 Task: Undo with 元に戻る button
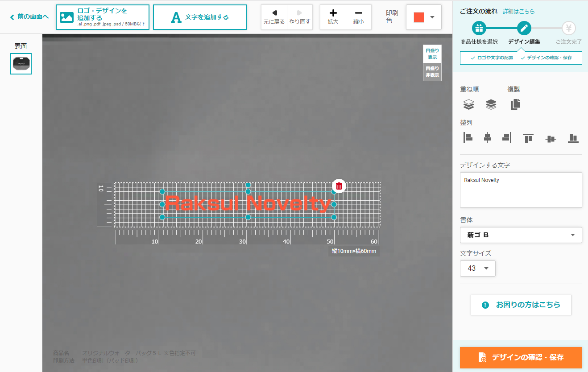coord(274,17)
